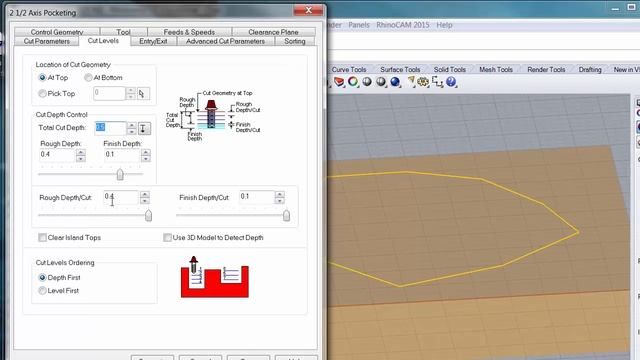The height and width of the screenshot is (360, 640).
Task: Increase Rough Depth with spinner up arrow
Action: pyautogui.click(x=81, y=152)
